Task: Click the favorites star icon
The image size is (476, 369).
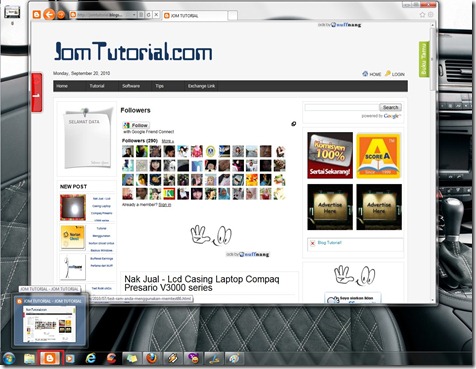Action: point(422,15)
